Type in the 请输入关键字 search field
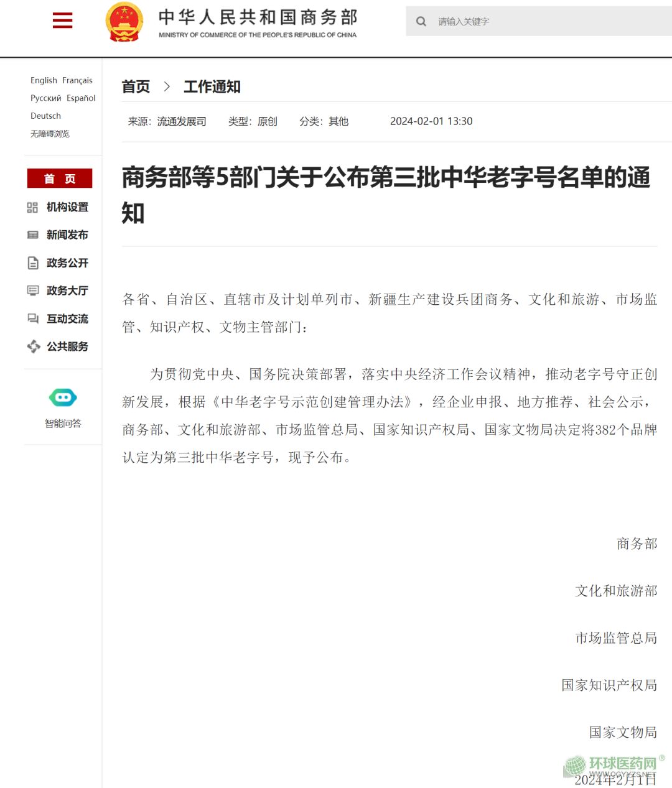The image size is (672, 788). 548,22
